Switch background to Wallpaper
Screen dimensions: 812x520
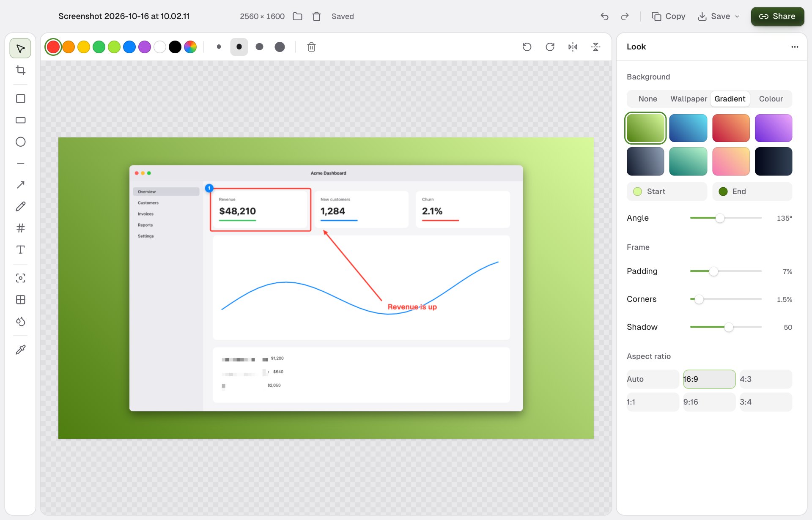(x=689, y=99)
